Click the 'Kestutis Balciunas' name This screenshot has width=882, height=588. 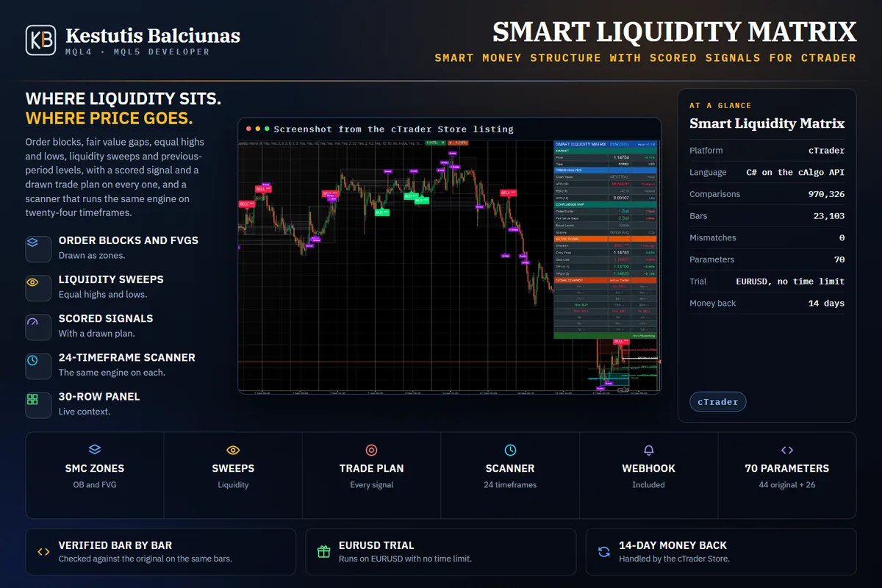pos(153,35)
